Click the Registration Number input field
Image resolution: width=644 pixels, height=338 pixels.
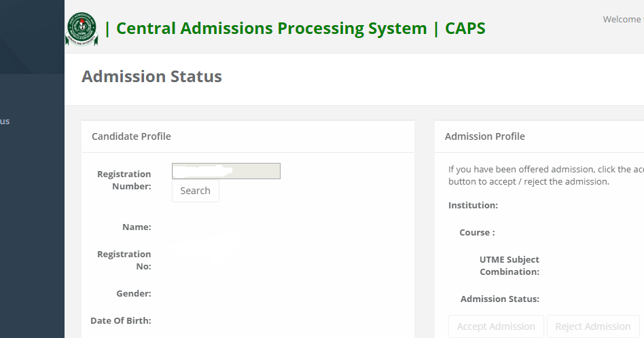click(x=226, y=171)
